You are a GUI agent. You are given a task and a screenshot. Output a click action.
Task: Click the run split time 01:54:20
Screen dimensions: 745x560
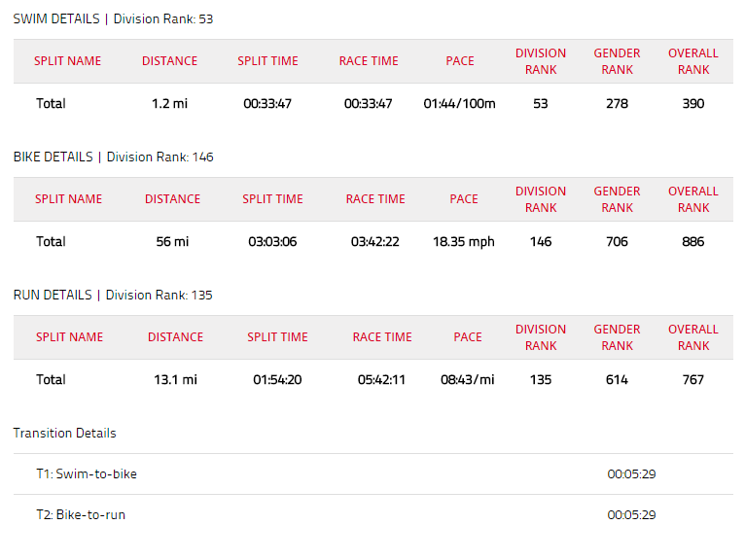click(277, 379)
